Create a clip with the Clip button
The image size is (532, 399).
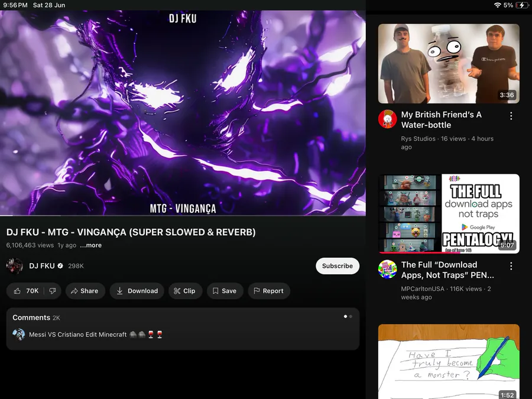click(185, 291)
